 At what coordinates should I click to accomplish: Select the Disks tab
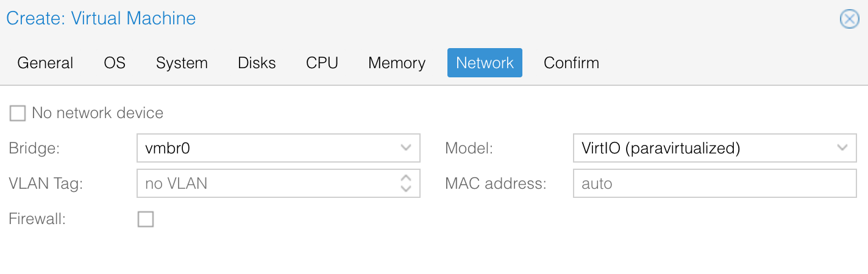tap(257, 63)
